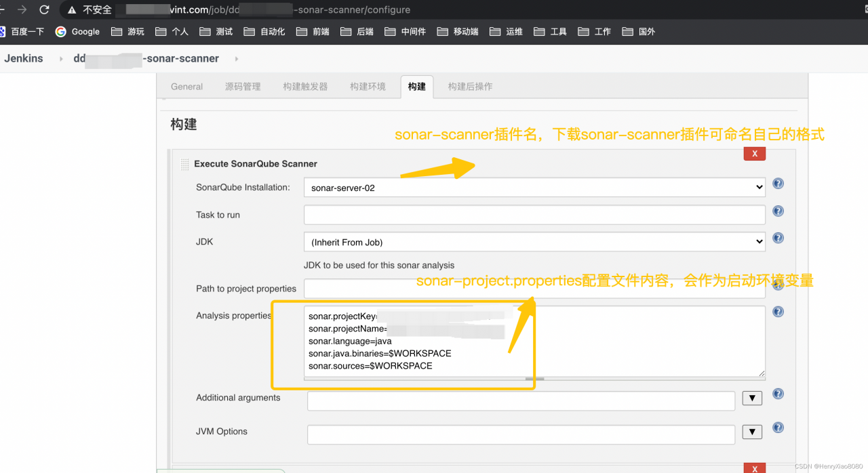868x473 pixels.
Task: Show help for Path to project properties
Action: [x=778, y=285]
